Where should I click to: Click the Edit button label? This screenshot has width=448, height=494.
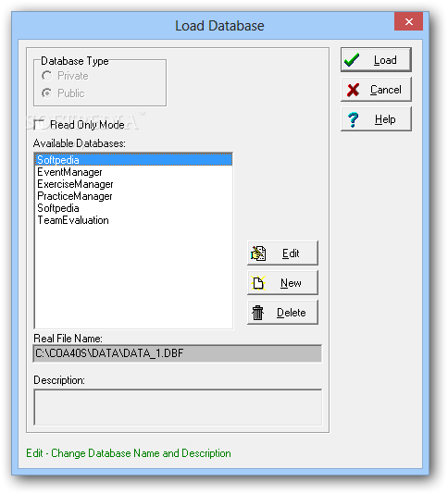pos(291,253)
